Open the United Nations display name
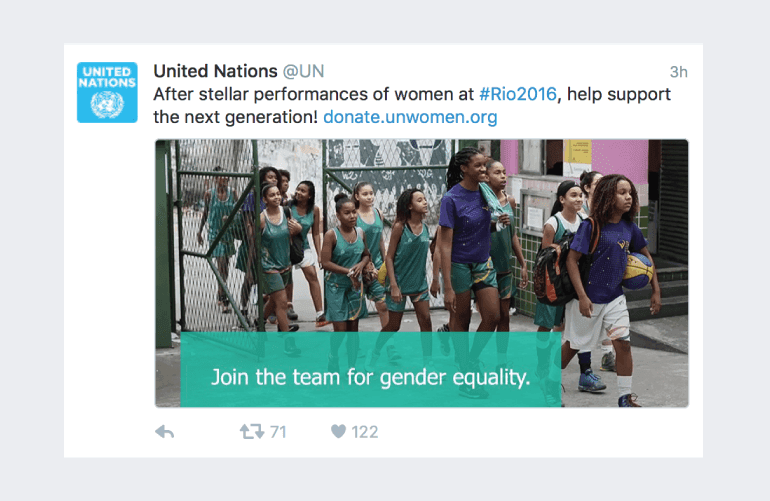This screenshot has width=770, height=501. [215, 72]
